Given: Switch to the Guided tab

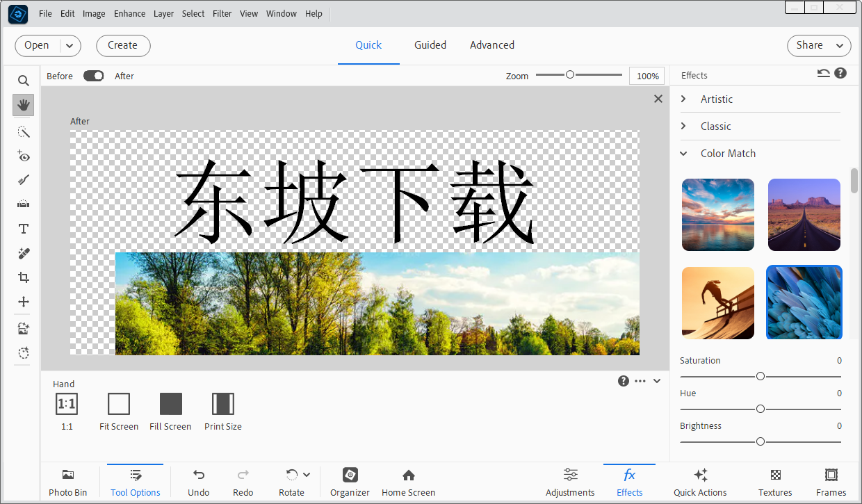Looking at the screenshot, I should pos(430,44).
